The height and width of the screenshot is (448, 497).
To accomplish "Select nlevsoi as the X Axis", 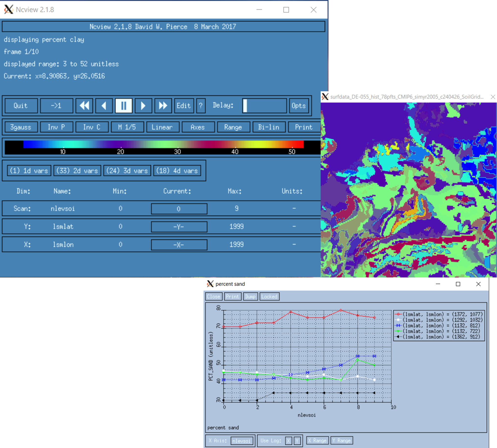I will (242, 441).
